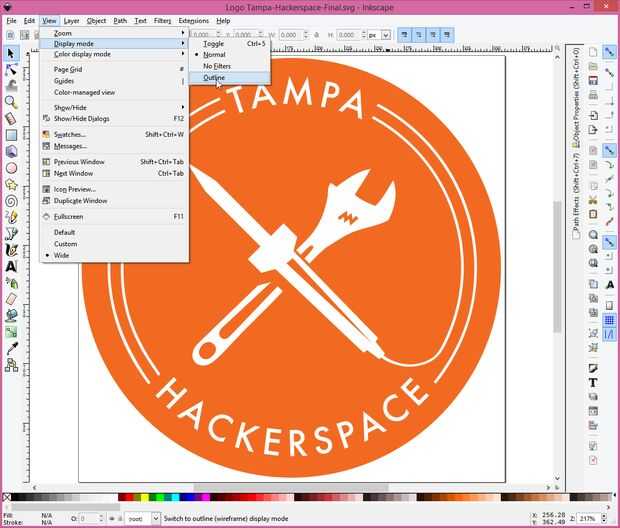Image resolution: width=620 pixels, height=528 pixels.
Task: Choose Outline display mode
Action: (x=230, y=78)
